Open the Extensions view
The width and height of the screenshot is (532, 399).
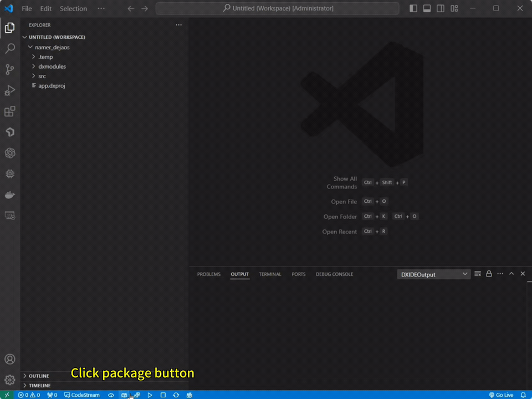pyautogui.click(x=10, y=111)
